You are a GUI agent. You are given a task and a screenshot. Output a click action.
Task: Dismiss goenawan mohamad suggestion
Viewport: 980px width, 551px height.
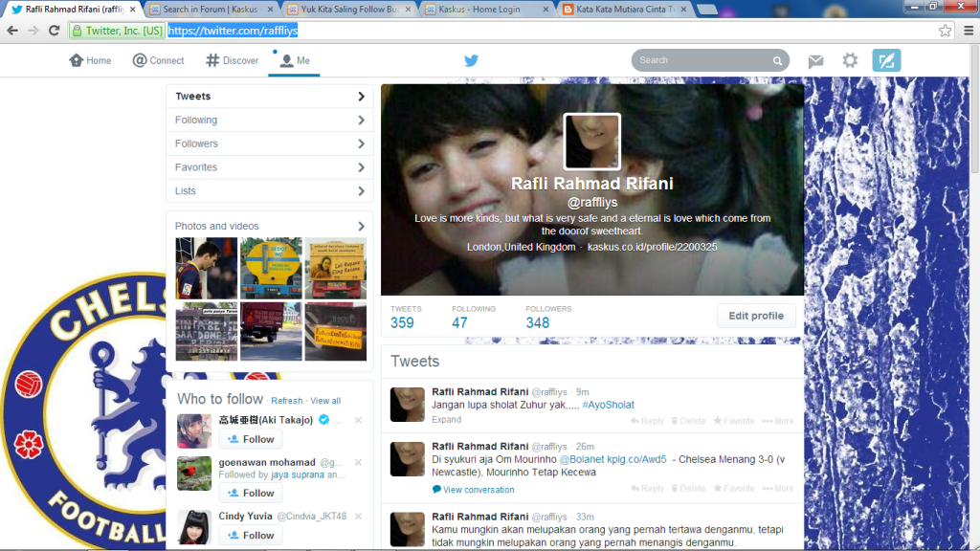[358, 462]
